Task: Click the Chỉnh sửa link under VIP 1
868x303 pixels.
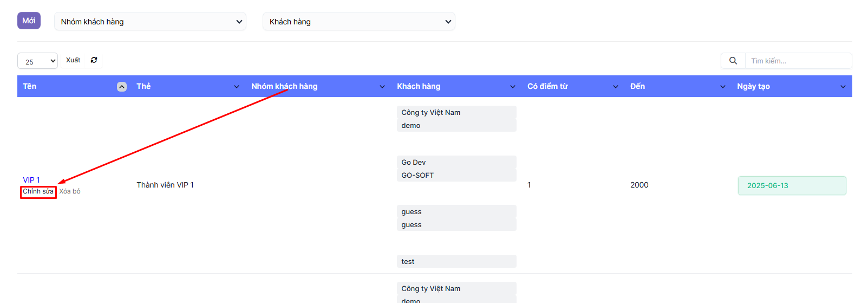Action: click(38, 191)
